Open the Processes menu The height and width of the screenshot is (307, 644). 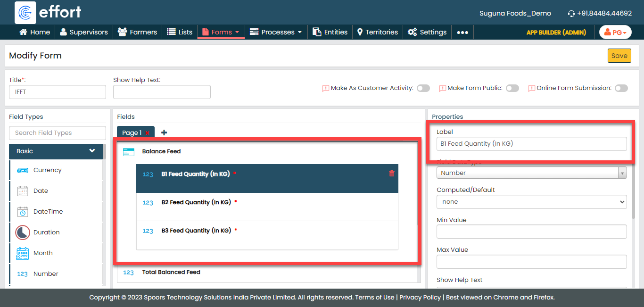(276, 32)
